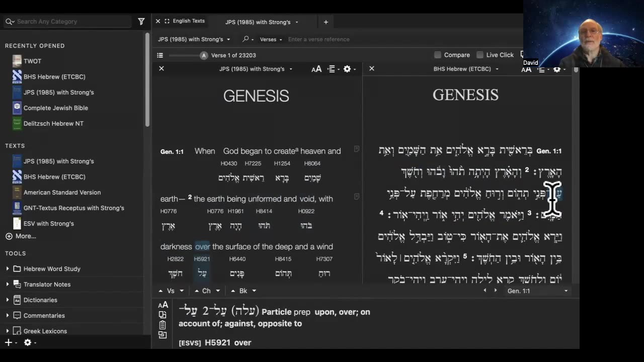
Task: Click the Delitzsch Hebrew NT book icon
Action: [x=17, y=123]
